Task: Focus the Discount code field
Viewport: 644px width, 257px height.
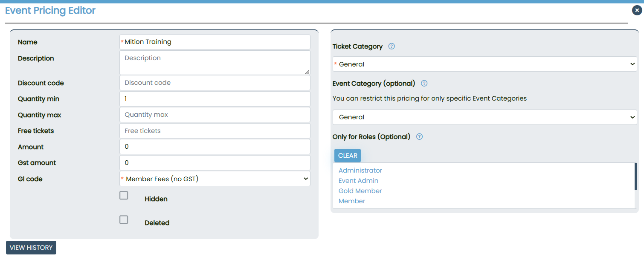Action: [x=215, y=83]
